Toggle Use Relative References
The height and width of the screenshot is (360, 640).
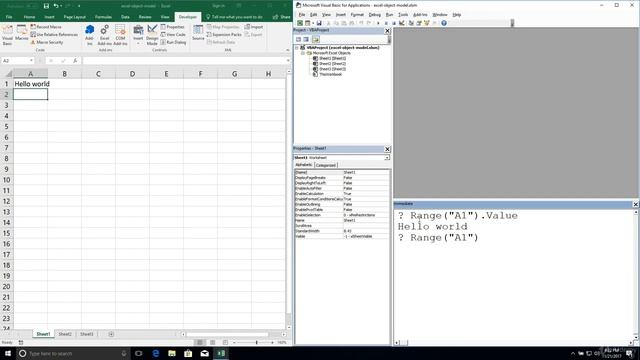coord(54,35)
